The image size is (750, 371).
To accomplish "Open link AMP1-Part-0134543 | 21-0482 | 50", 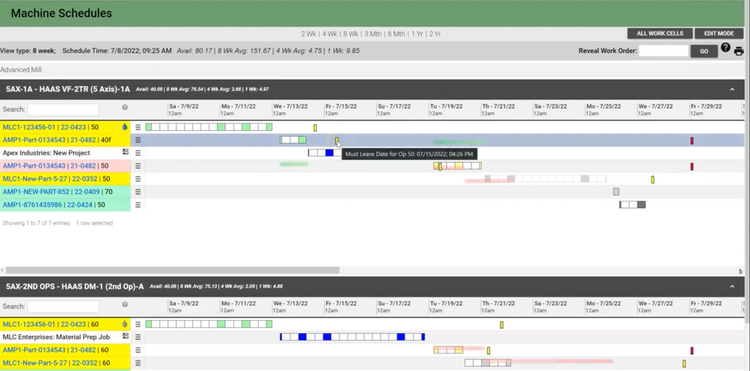I will [55, 166].
